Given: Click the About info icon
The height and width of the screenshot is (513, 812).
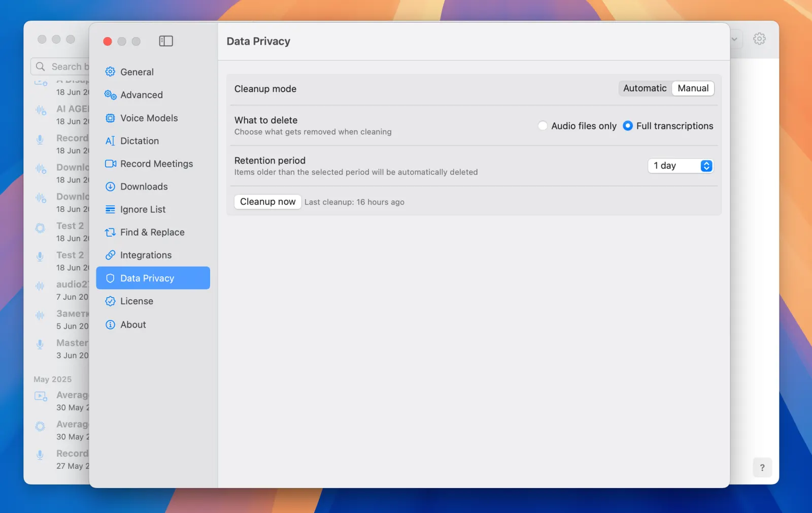Looking at the screenshot, I should click(x=110, y=325).
